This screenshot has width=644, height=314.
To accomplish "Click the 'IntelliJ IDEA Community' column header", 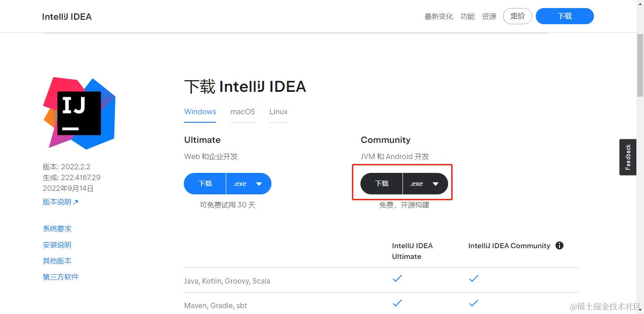I will (x=509, y=245).
